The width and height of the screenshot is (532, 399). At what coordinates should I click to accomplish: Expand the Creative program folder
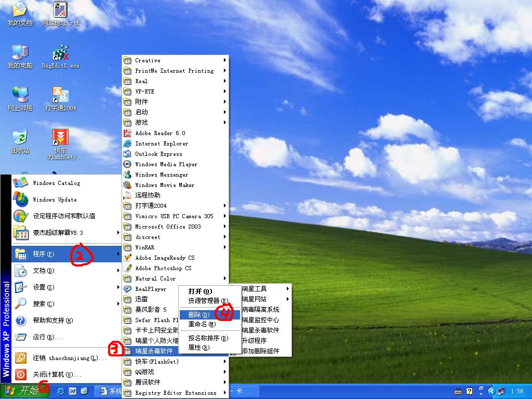[x=175, y=60]
